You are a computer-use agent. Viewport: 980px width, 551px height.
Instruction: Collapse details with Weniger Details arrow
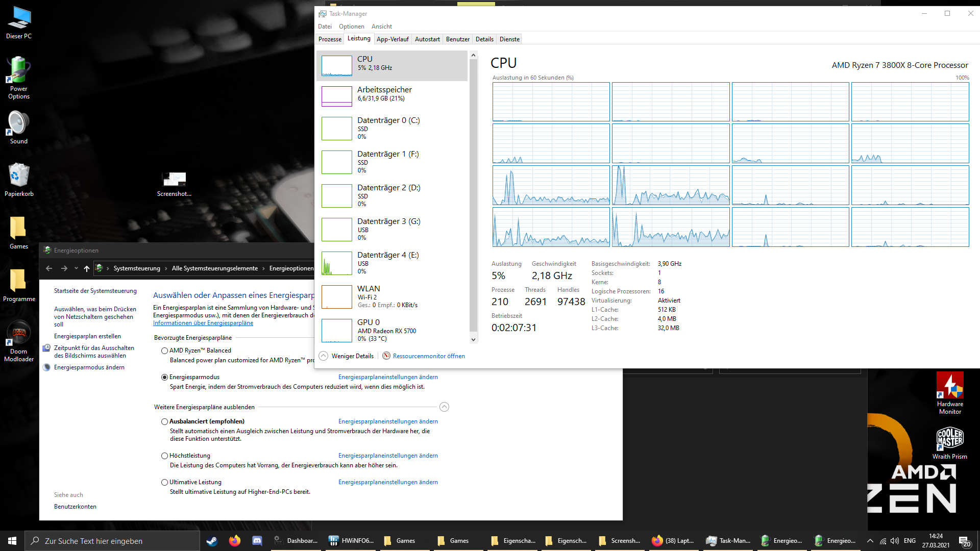(x=323, y=356)
